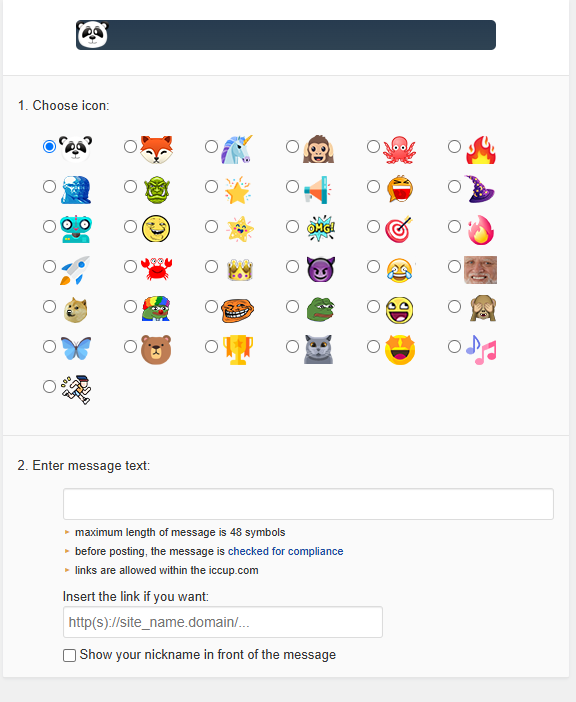Pick the gold trophy icon
The image size is (576, 702).
pyautogui.click(x=238, y=350)
